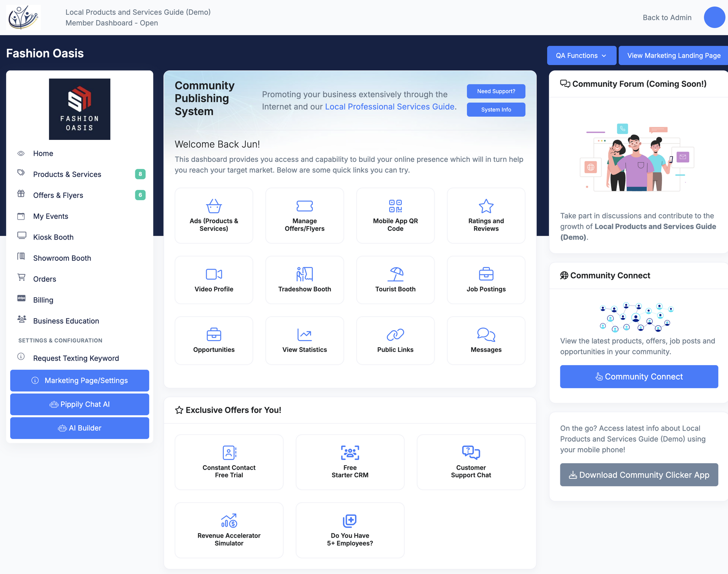The image size is (728, 574).
Task: Select the Ratings and Reviews star icon
Action: (x=486, y=207)
